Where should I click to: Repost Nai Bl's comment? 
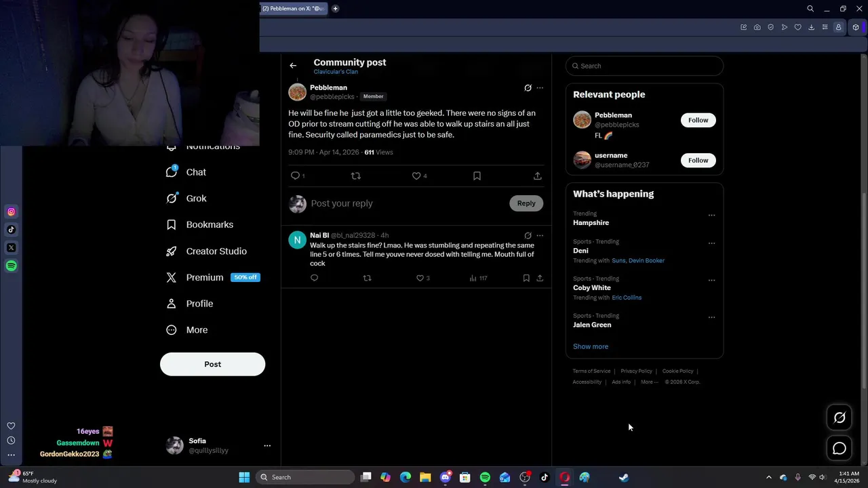[367, 278]
